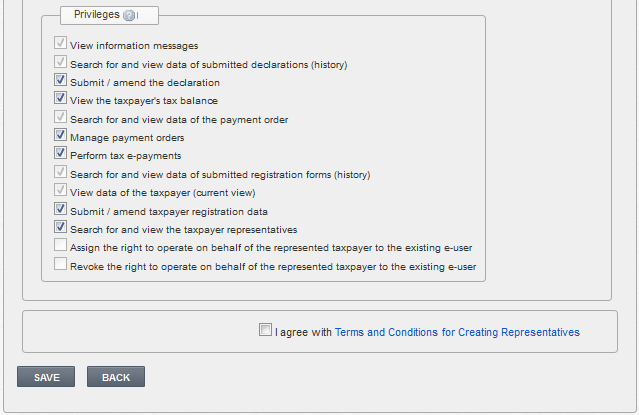Uncheck Submit / amend taxpayer registration data
This screenshot has width=639, height=415.
click(x=60, y=209)
